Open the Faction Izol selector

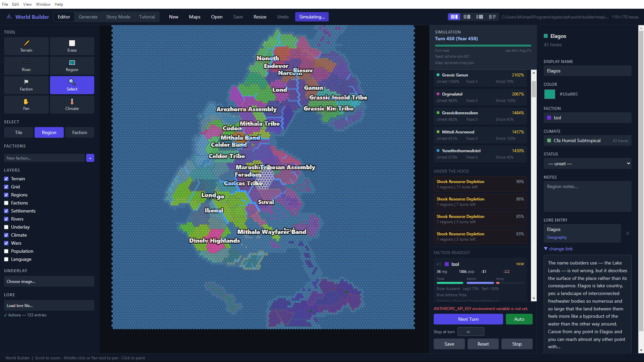[588, 118]
